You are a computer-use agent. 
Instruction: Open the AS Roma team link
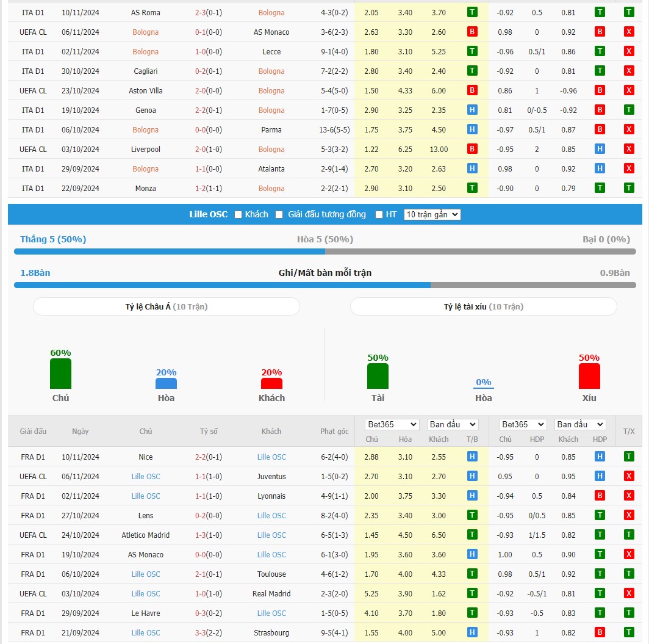pyautogui.click(x=146, y=12)
